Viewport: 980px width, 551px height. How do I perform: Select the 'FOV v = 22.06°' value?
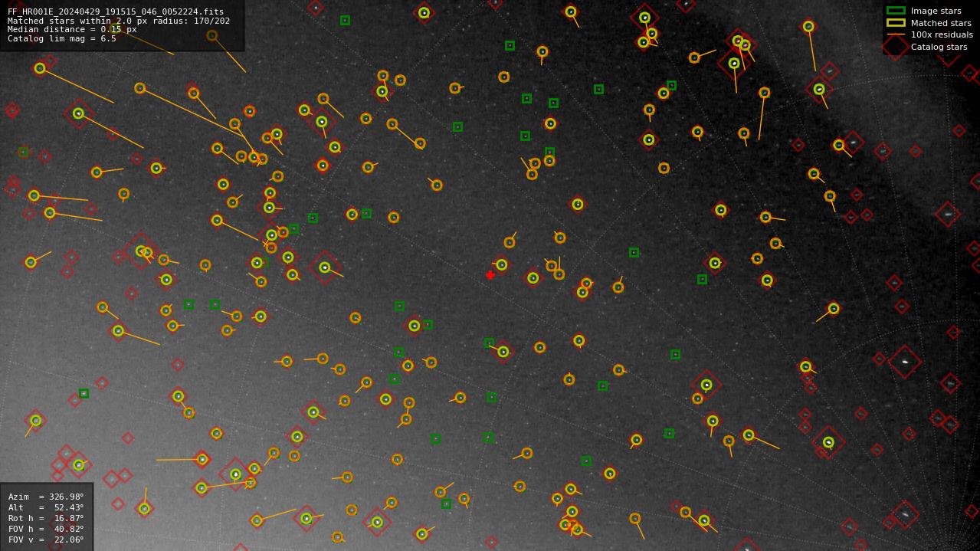[46, 540]
